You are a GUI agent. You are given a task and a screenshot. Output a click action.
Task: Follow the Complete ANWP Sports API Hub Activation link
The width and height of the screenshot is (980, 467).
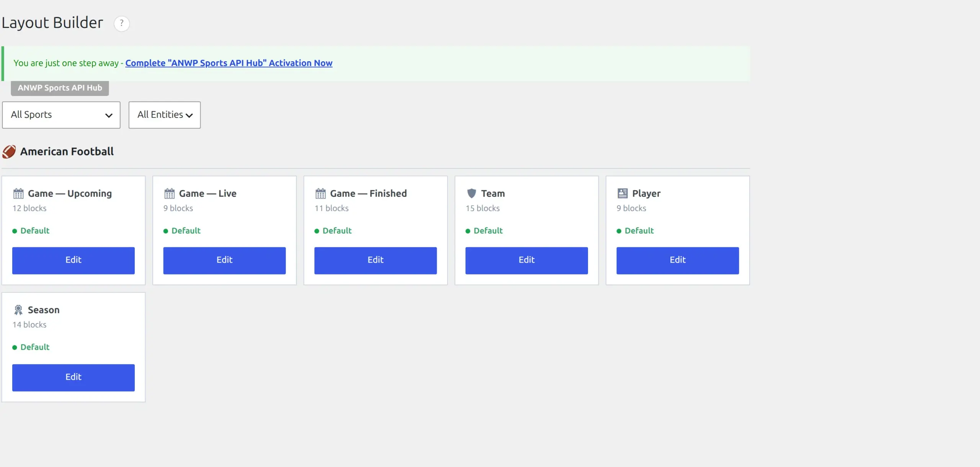[229, 63]
